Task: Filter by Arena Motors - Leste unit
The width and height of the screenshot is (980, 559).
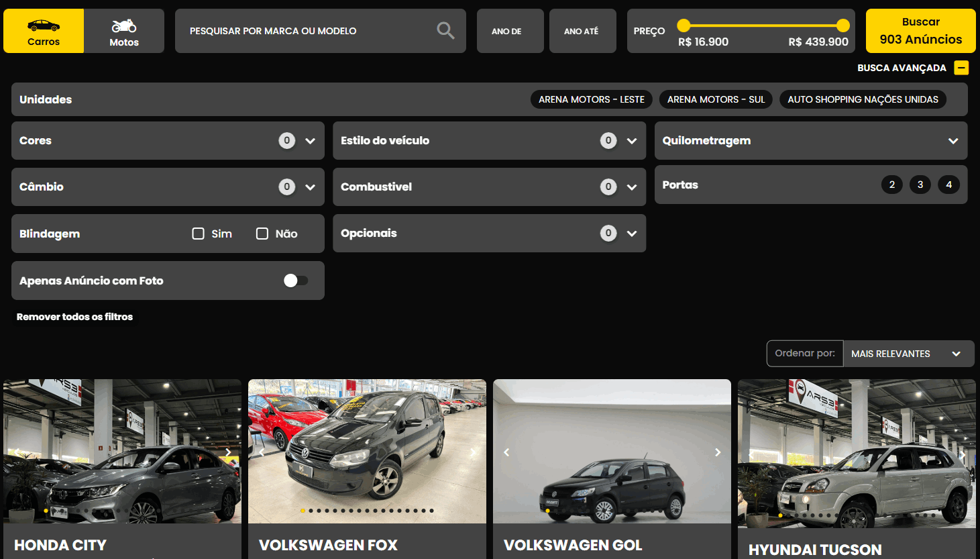Action: (x=591, y=99)
